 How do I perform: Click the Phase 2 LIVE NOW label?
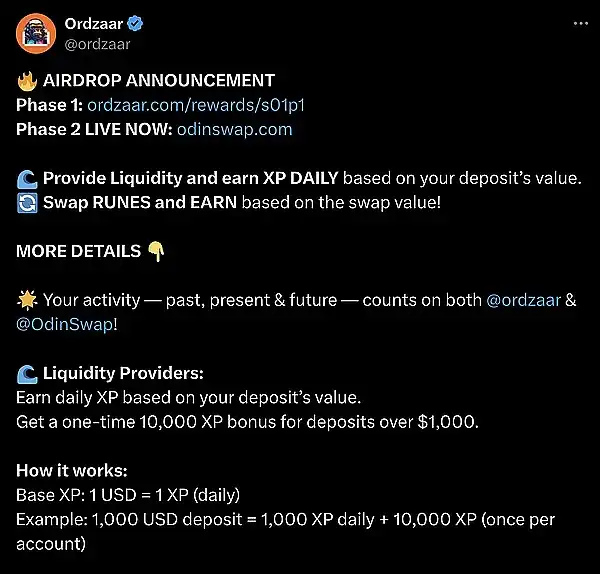[x=93, y=129]
